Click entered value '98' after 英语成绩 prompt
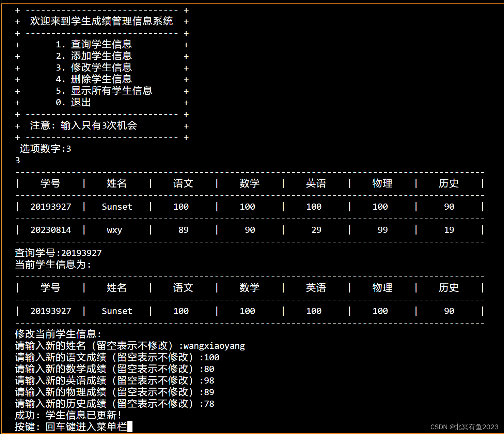Image resolution: width=504 pixels, height=434 pixels. pyautogui.click(x=209, y=381)
